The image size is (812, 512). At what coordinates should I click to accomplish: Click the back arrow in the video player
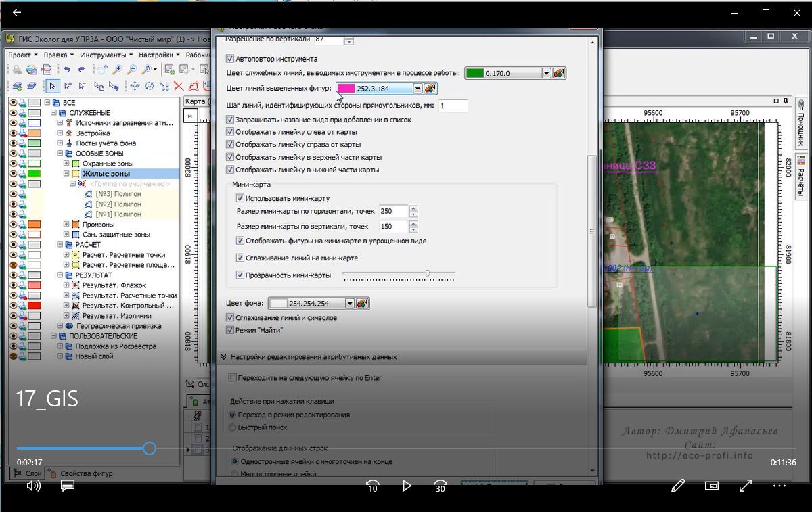[17, 13]
